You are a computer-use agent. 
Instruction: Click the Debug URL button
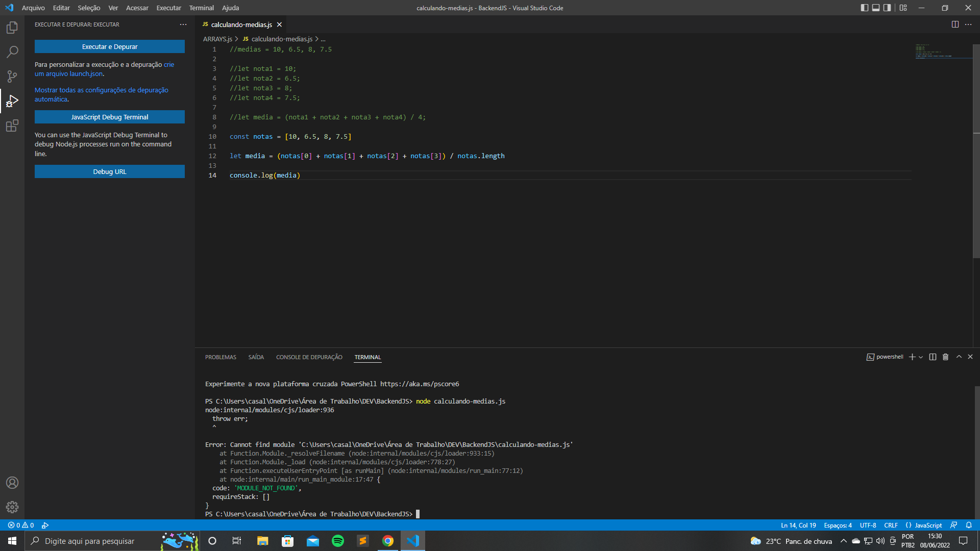click(110, 171)
